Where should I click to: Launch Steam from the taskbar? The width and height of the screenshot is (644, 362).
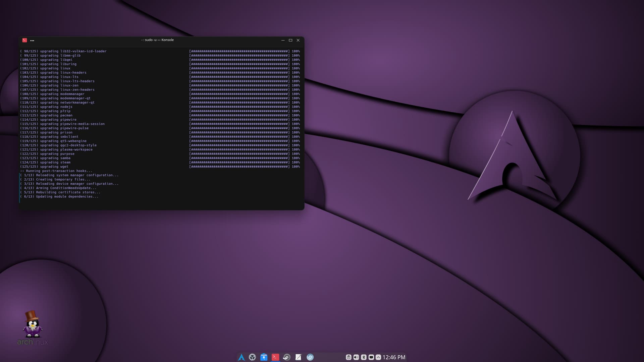coord(287,357)
